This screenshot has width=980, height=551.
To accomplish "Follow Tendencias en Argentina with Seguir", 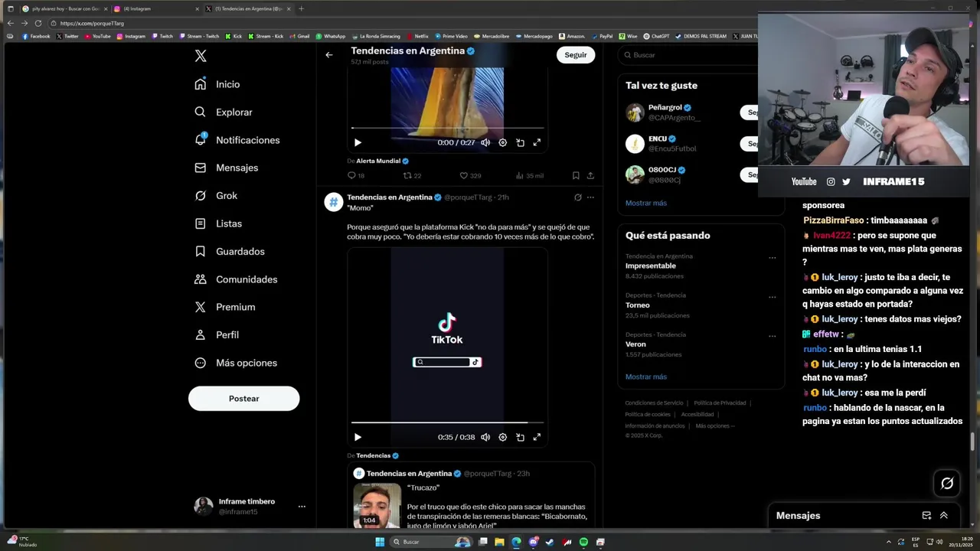I will point(576,55).
